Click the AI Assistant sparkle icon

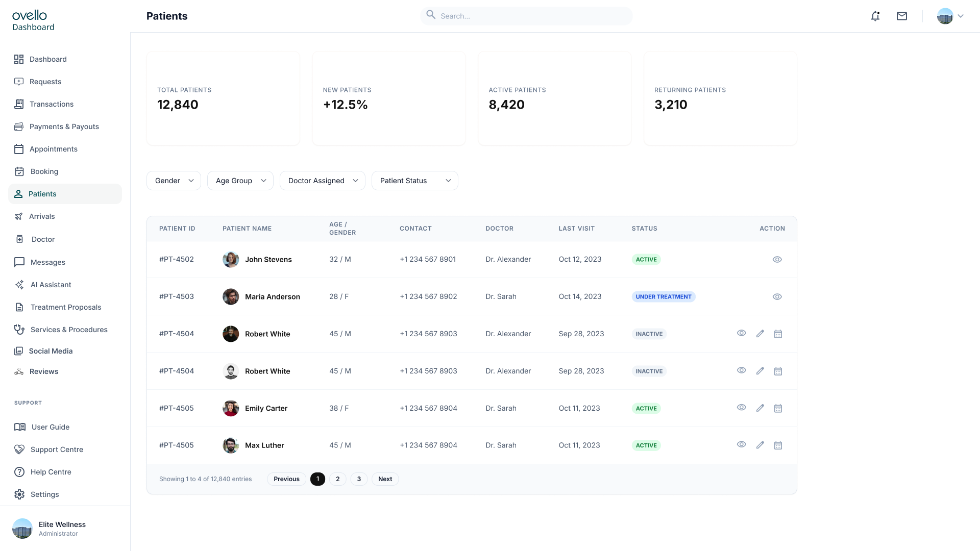(19, 285)
